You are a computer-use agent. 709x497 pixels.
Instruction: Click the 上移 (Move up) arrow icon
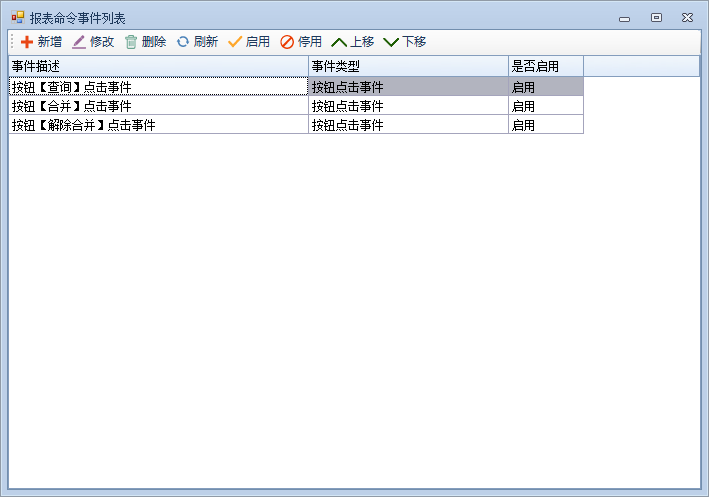339,42
